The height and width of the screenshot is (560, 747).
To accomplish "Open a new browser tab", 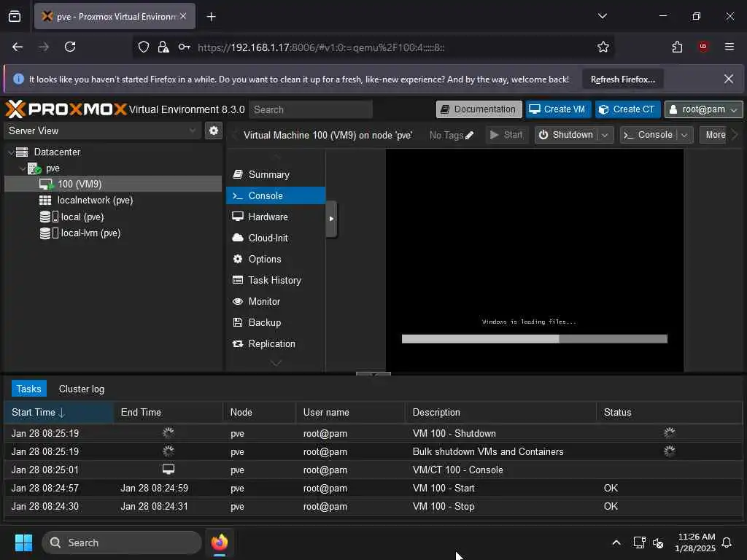I will 211,17.
